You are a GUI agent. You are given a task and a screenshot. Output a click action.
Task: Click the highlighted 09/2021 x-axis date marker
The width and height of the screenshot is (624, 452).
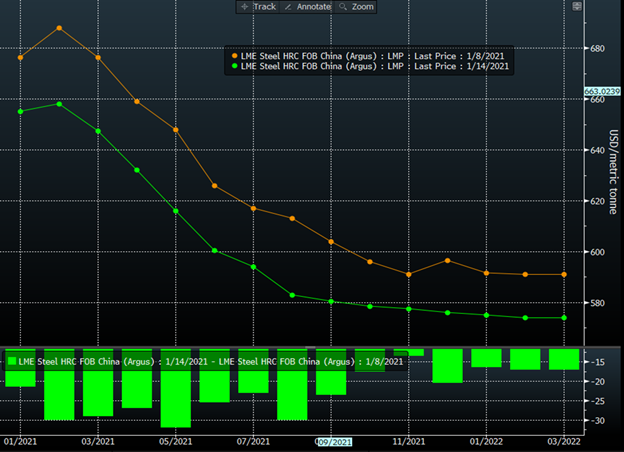(x=333, y=441)
